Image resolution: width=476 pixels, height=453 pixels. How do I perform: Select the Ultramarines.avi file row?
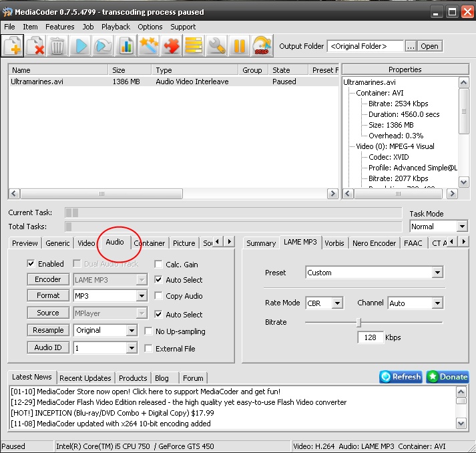pos(174,82)
